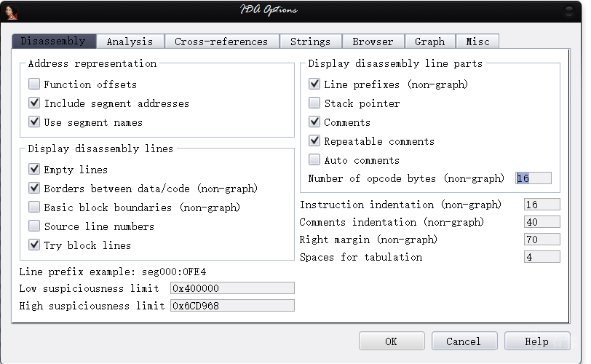Switch to the Analysis tab
This screenshot has width=591, height=364.
pyautogui.click(x=130, y=42)
